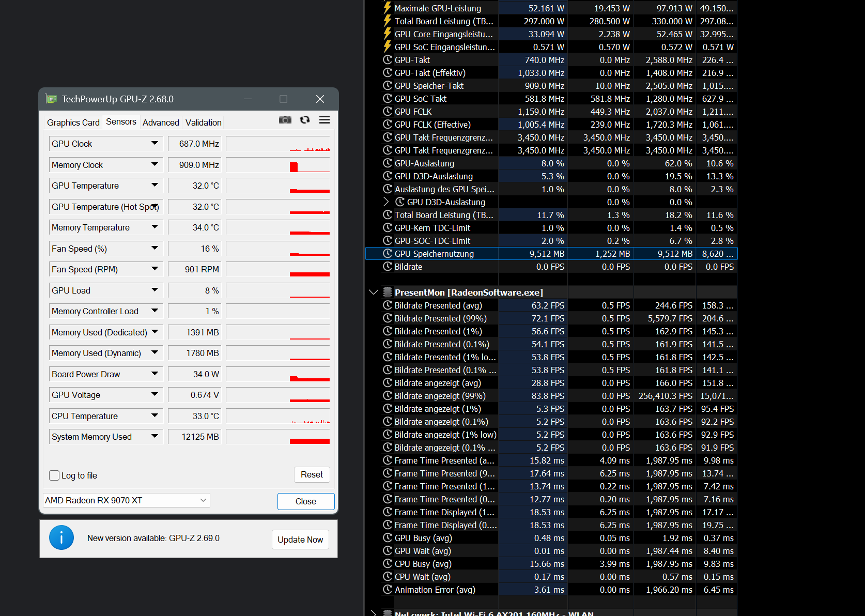The image size is (865, 616).
Task: Click the GPU Load value 8 %
Action: (x=195, y=290)
